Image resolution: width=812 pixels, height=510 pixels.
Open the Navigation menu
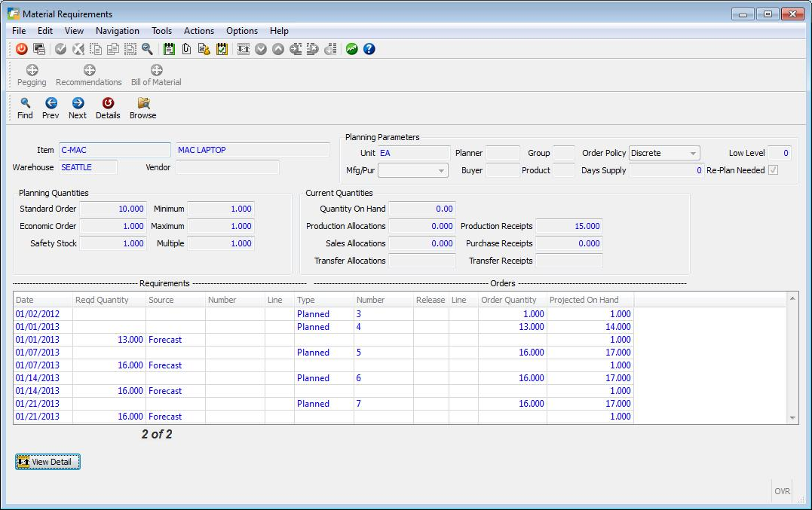118,31
